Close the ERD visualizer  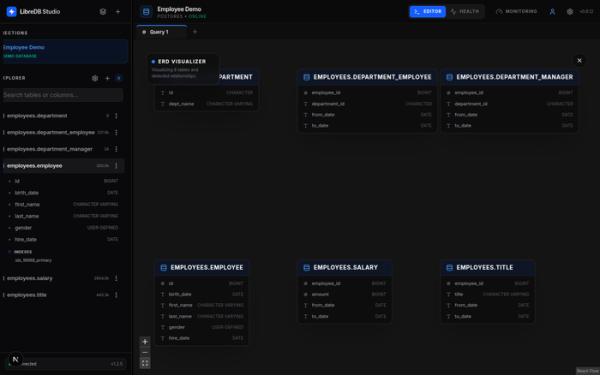pyautogui.click(x=579, y=60)
